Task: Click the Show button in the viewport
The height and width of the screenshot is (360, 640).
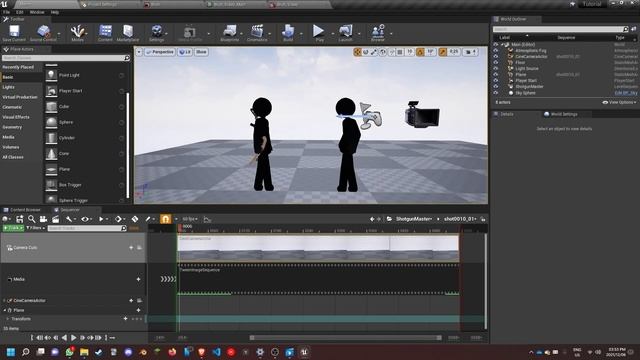Action: tap(201, 52)
